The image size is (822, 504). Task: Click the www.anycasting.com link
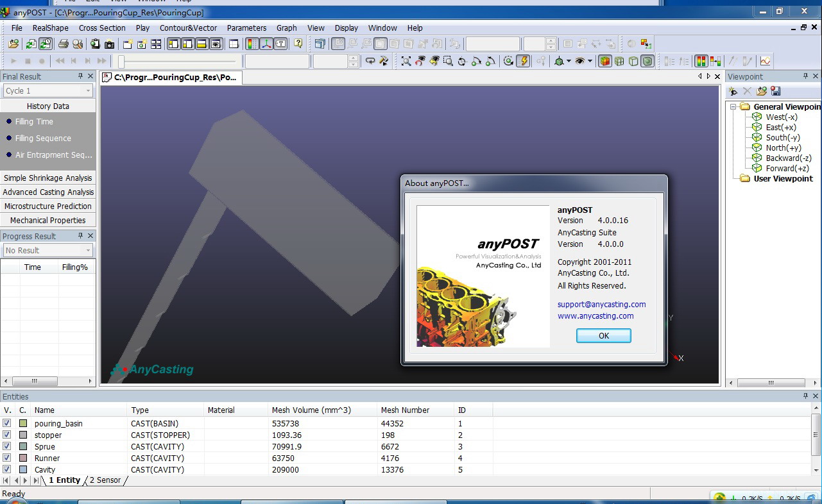[595, 315]
